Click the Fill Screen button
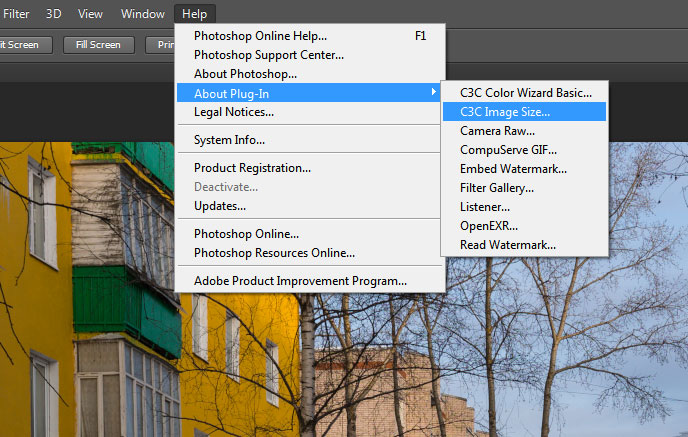Image resolution: width=688 pixels, height=437 pixels. pyautogui.click(x=98, y=45)
